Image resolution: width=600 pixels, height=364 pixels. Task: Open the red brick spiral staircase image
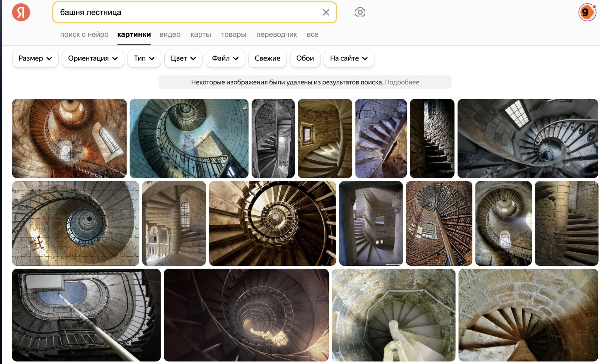(439, 223)
